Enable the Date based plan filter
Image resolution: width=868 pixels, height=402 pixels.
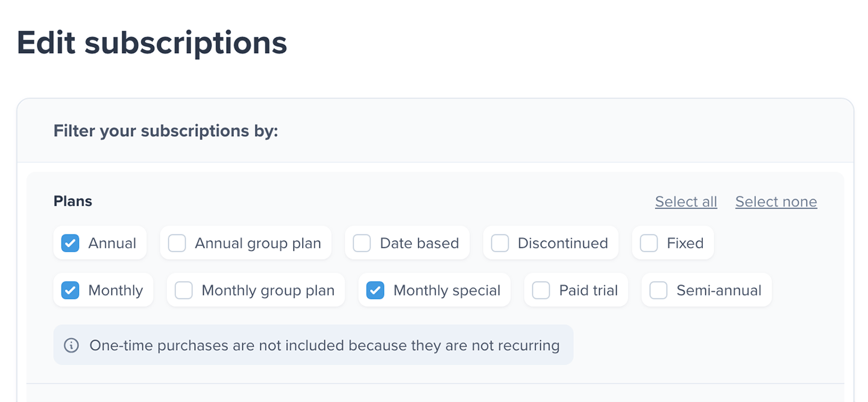click(362, 243)
